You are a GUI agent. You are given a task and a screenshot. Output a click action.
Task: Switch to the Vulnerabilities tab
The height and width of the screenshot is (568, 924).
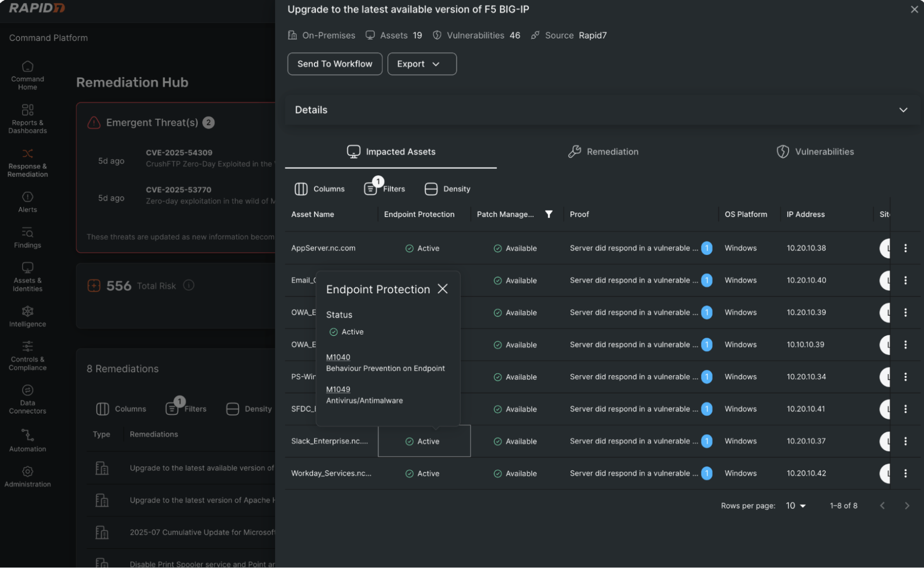[815, 152]
